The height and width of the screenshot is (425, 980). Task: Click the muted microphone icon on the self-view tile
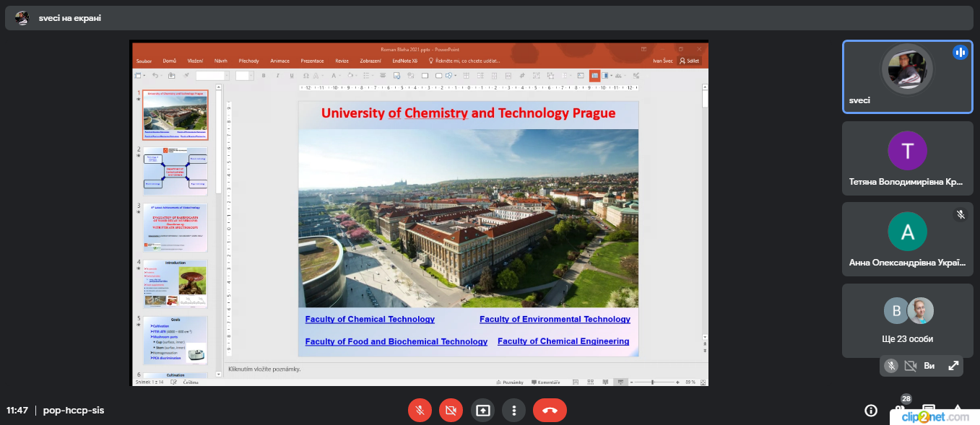pyautogui.click(x=892, y=366)
